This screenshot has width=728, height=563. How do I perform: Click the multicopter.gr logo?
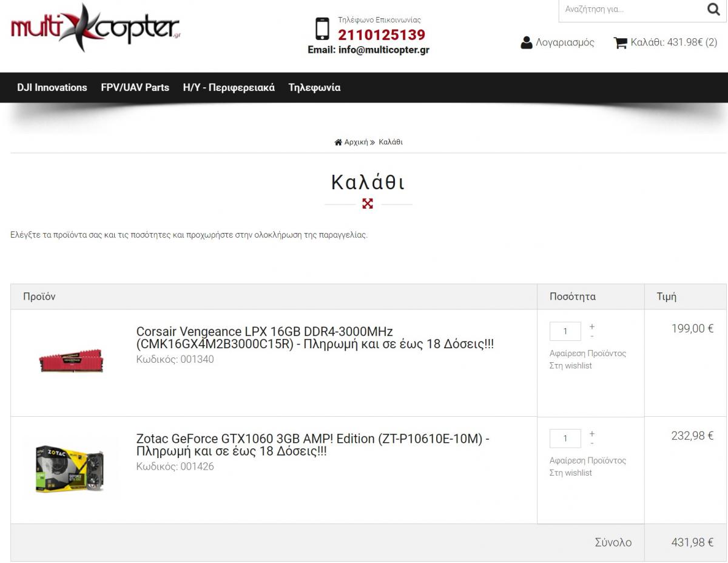coord(96,28)
